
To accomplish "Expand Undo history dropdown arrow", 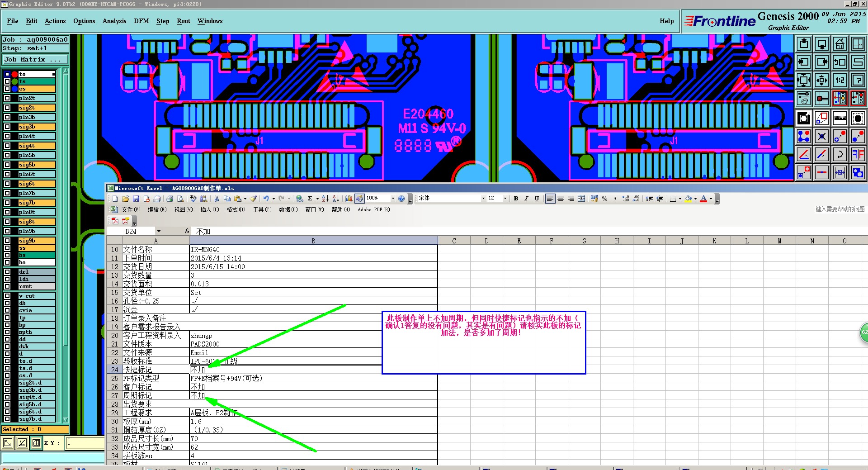I will 274,199.
